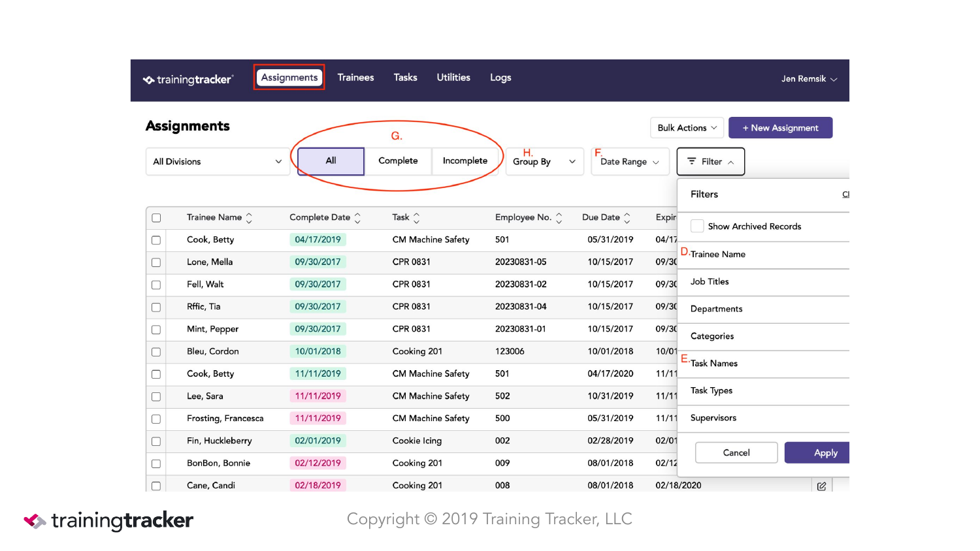Sort by Task column arrows
The height and width of the screenshot is (551, 980).
(416, 218)
